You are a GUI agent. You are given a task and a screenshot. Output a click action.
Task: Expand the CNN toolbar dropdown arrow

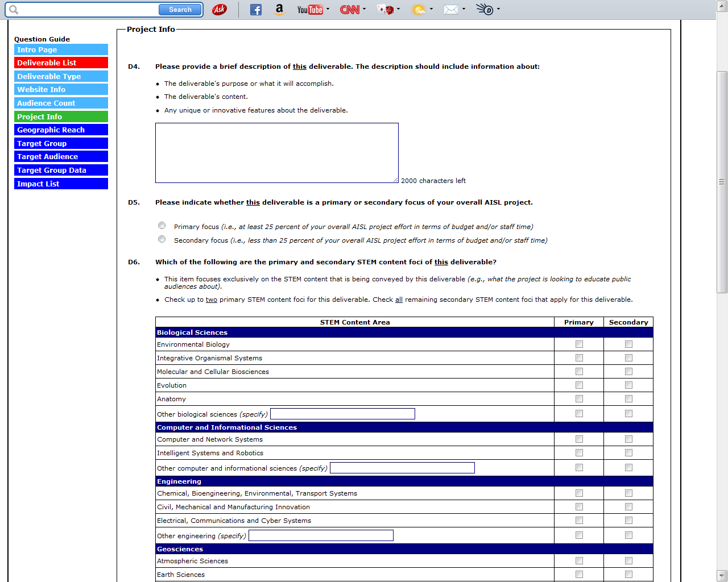tap(365, 9)
